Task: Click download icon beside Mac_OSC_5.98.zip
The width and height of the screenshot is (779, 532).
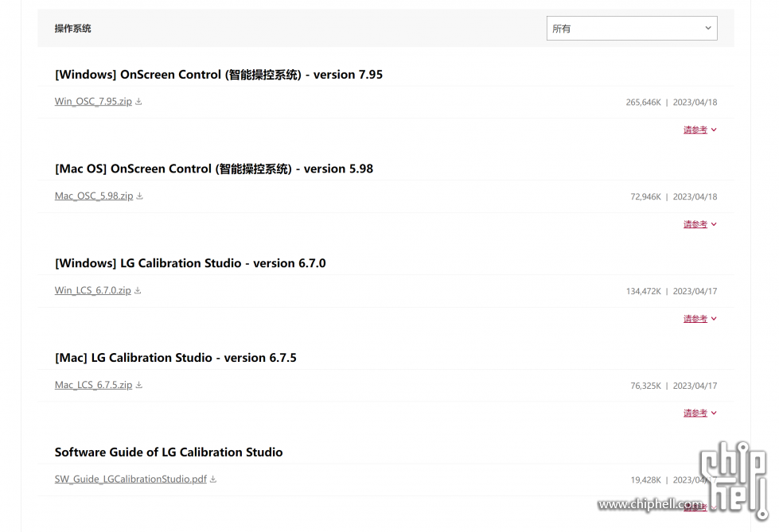Action: (139, 196)
